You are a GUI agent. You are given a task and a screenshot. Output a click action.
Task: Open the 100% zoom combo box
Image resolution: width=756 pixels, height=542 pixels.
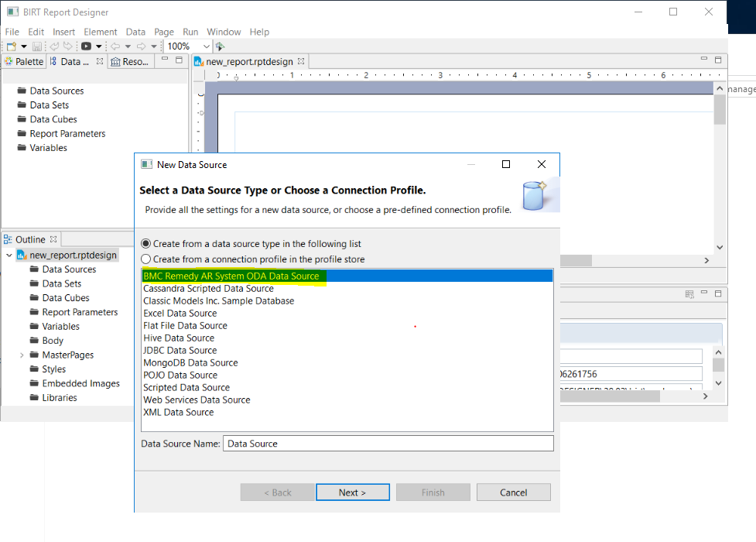click(188, 46)
